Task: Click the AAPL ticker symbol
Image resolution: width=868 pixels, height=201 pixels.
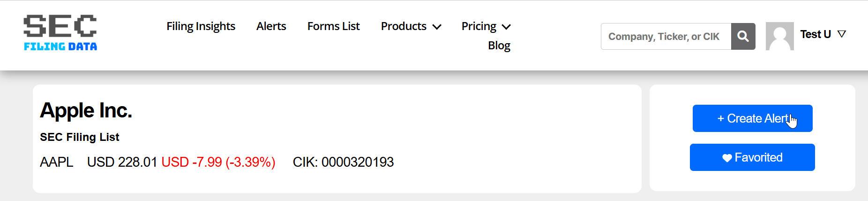Action: (x=56, y=162)
